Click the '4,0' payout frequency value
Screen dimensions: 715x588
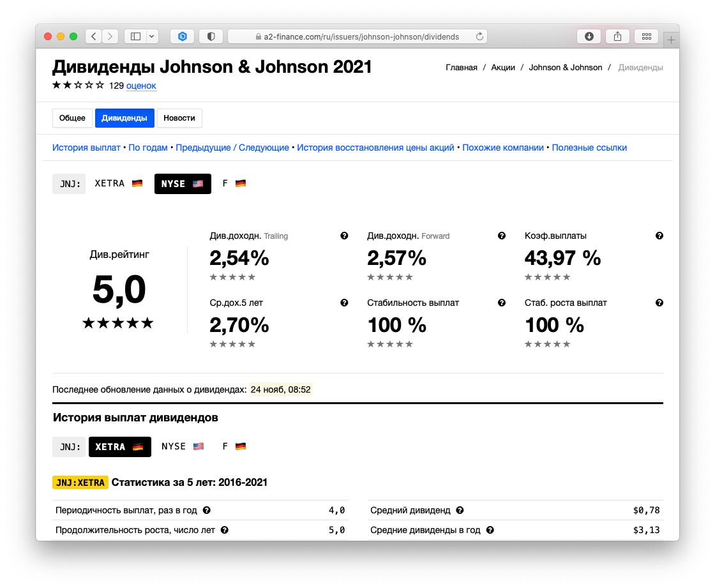pos(337,511)
